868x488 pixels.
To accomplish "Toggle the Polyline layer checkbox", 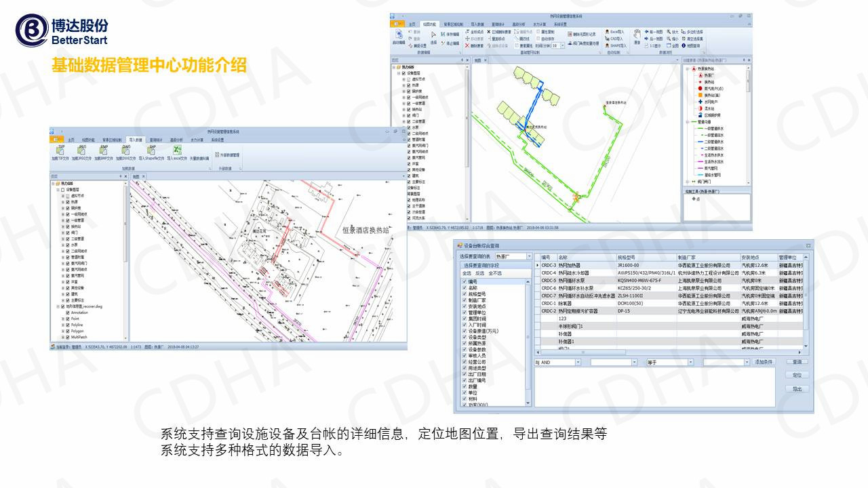I will point(67,325).
